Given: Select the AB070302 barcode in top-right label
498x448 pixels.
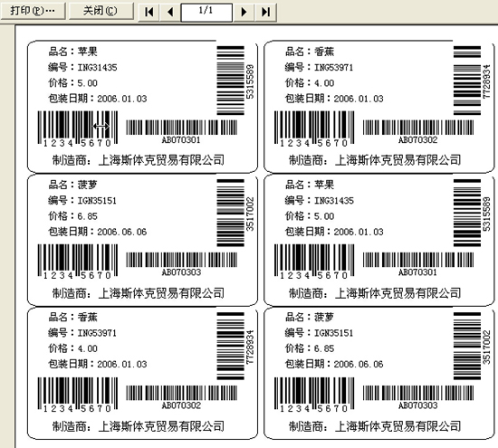Looking at the screenshot, I should tap(418, 131).
